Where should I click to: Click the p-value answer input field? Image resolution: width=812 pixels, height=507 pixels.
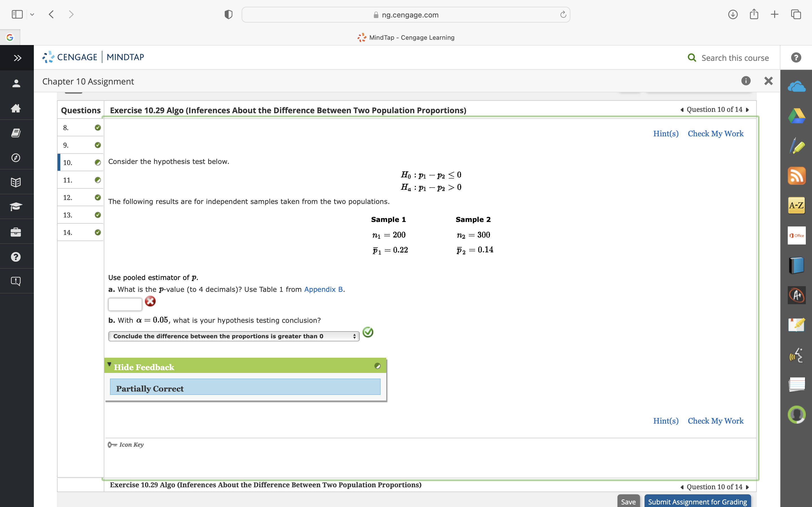[125, 304]
